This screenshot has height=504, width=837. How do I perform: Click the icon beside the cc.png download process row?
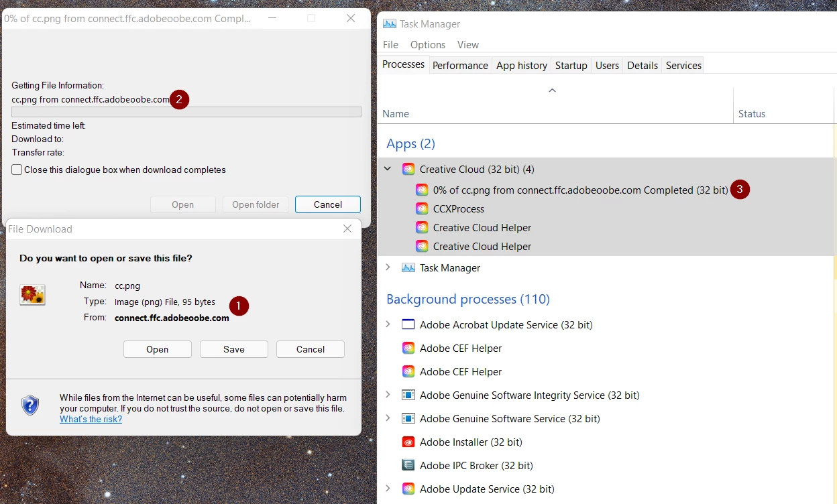point(422,190)
